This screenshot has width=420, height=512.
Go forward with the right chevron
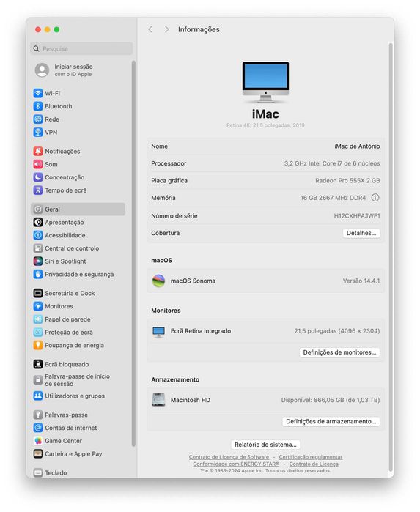pos(166,29)
